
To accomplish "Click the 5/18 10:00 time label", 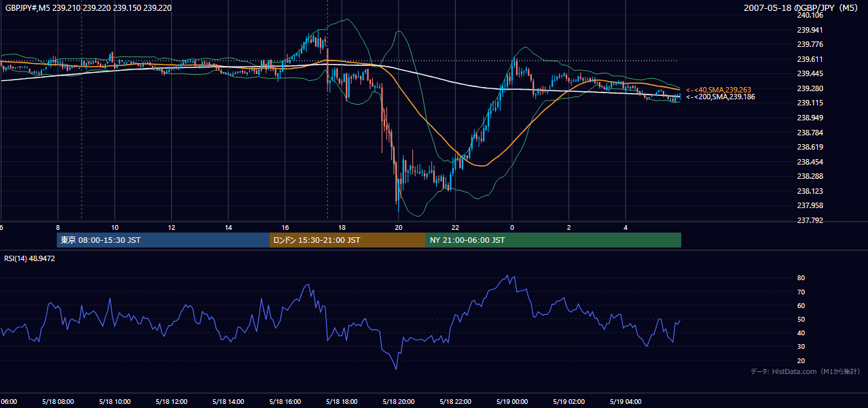I will pyautogui.click(x=114, y=402).
